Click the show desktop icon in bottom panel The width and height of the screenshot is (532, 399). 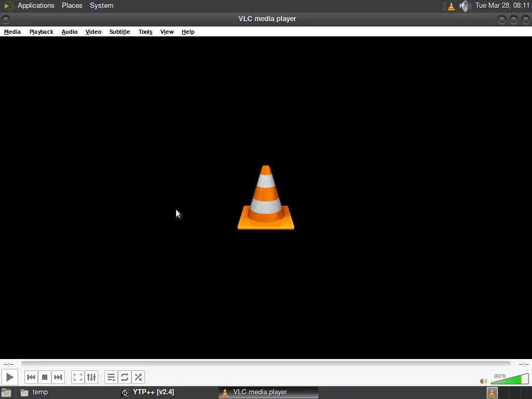(x=6, y=393)
